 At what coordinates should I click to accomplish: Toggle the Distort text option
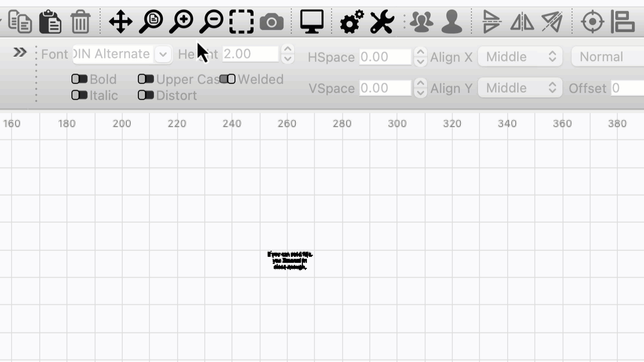click(x=146, y=96)
